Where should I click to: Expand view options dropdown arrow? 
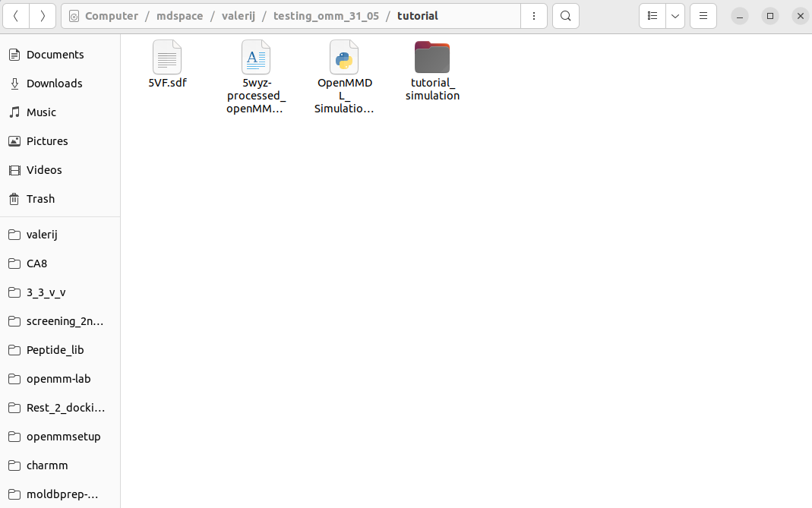tap(675, 16)
